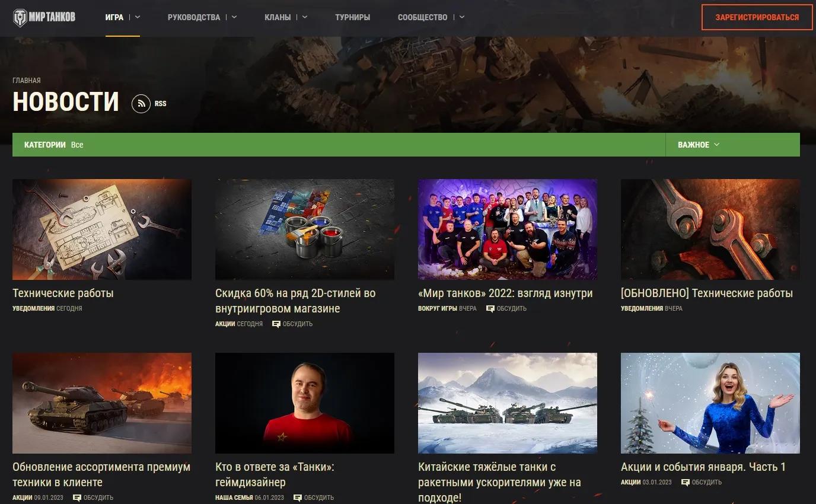
Task: Click discuss icon under game designer article
Action: click(x=298, y=497)
